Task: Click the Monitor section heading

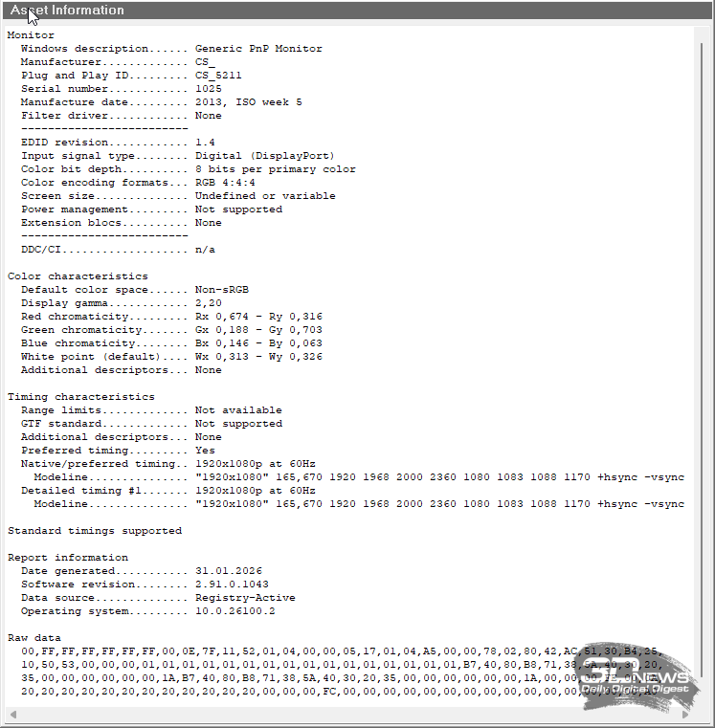Action: (31, 35)
